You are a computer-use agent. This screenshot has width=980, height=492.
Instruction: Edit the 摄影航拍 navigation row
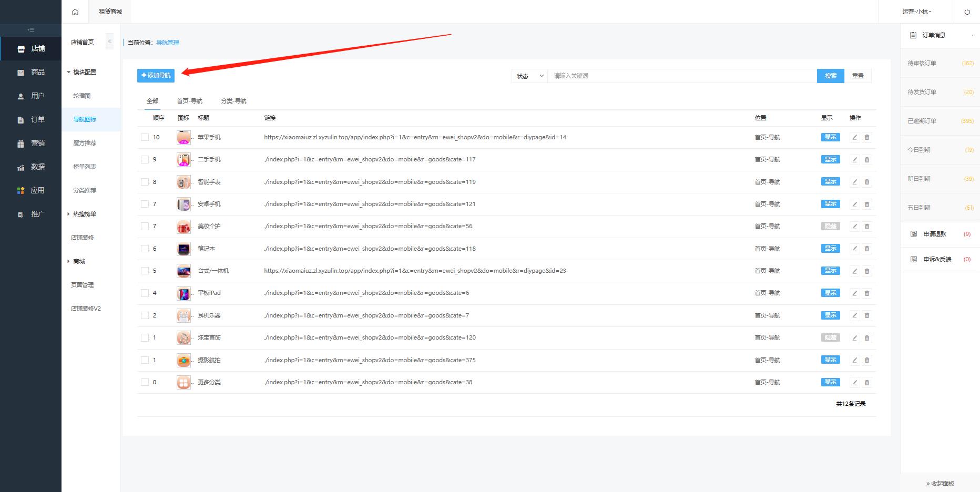(855, 360)
